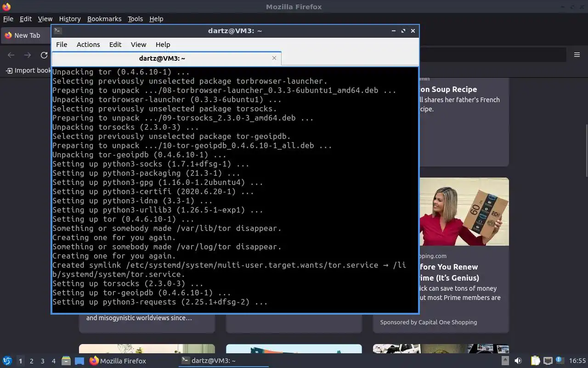Open the misogynistic worldviews story card
Image resolution: width=588 pixels, height=368 pixels.
pos(147,323)
